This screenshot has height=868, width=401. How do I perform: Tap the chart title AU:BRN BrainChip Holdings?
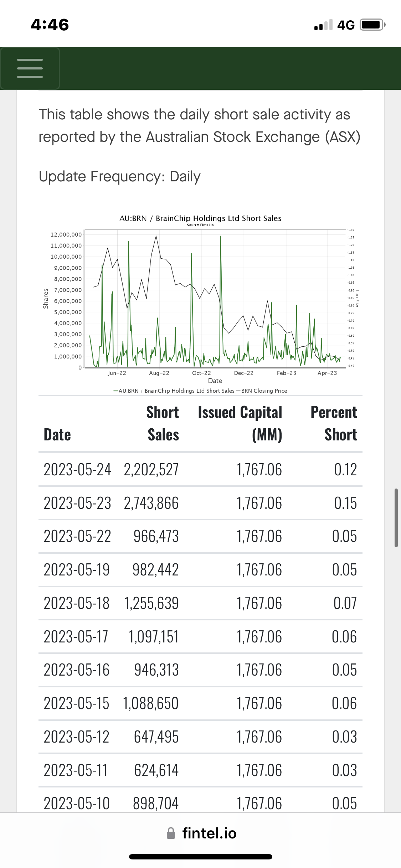[200, 218]
